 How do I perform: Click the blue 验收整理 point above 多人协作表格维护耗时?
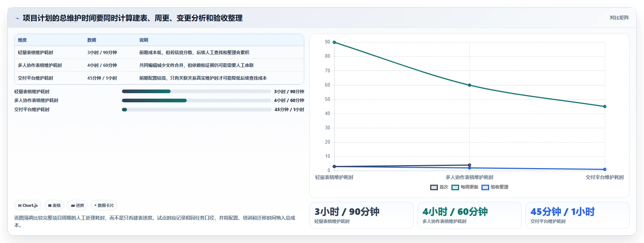tap(469, 168)
